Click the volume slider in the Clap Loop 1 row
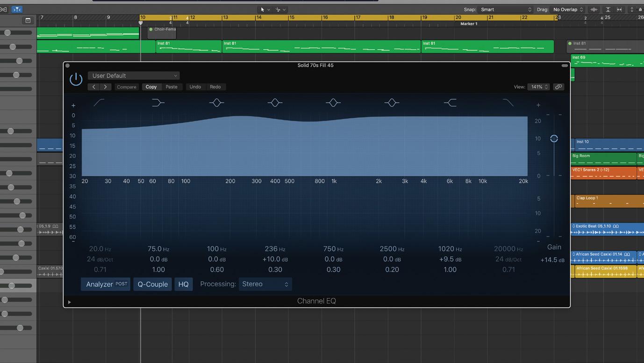Image resolution: width=644 pixels, height=363 pixels. click(17, 202)
